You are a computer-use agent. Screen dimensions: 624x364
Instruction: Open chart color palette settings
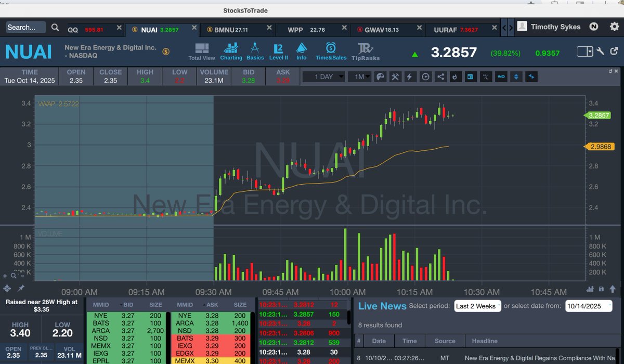(x=380, y=77)
